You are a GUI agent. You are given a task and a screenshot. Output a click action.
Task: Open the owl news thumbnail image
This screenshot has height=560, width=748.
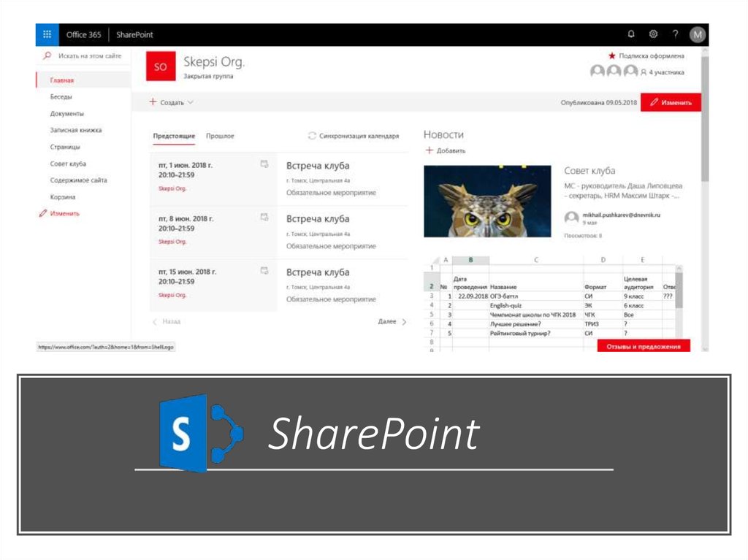tap(487, 201)
